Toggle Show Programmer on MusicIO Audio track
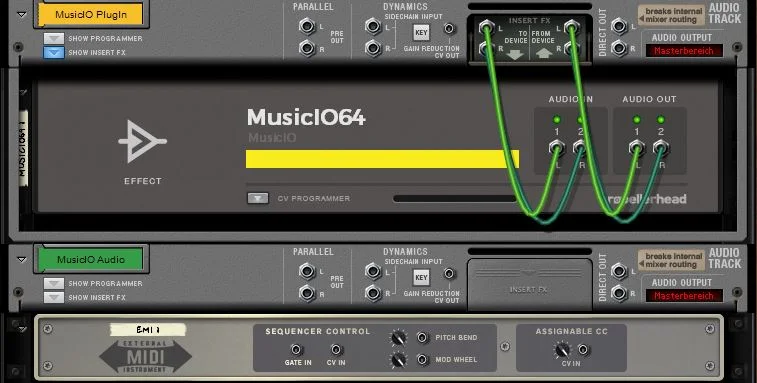Viewport: 757px width, 383px height. pyautogui.click(x=54, y=284)
